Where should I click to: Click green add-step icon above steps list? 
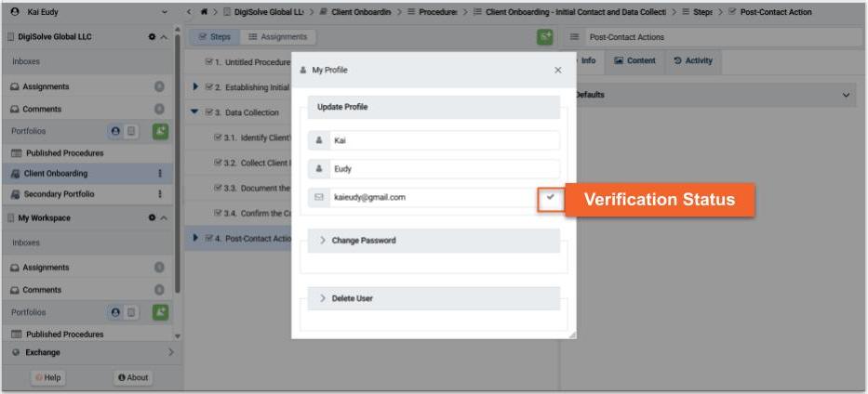tap(544, 36)
